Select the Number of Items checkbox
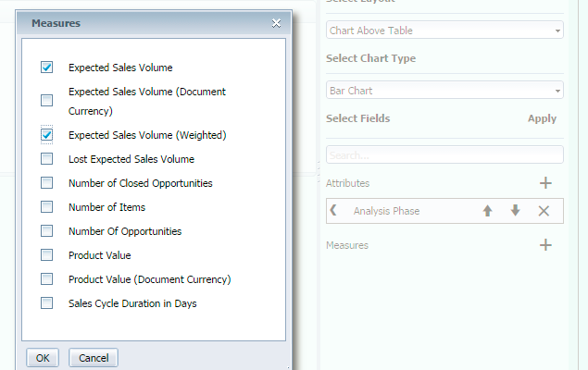 point(46,207)
